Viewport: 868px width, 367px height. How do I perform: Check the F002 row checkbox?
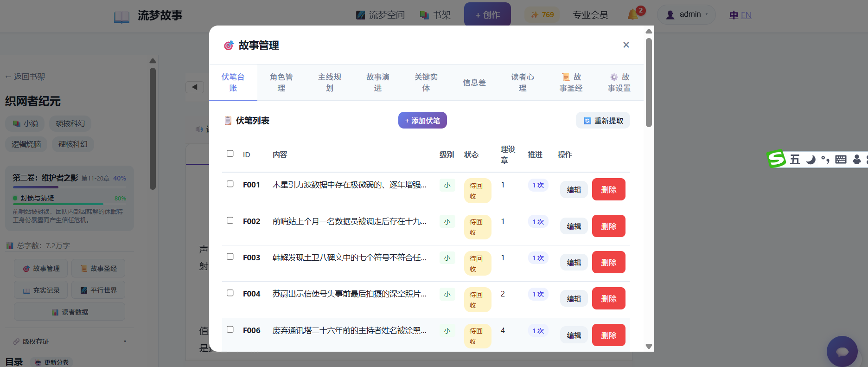click(230, 220)
